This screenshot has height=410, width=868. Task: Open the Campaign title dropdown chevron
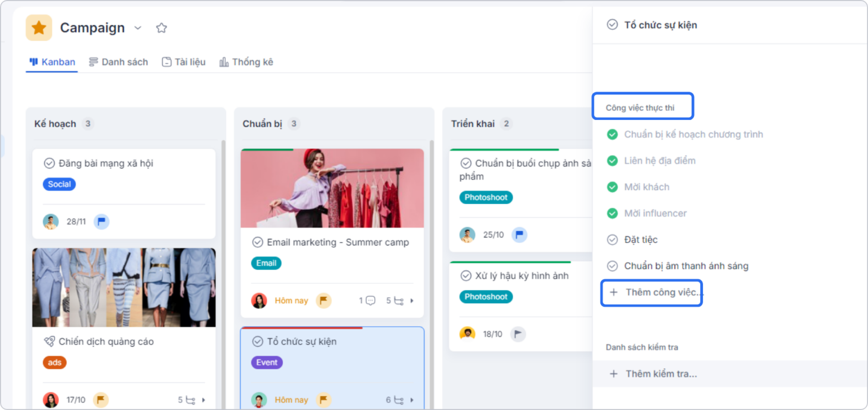point(138,28)
